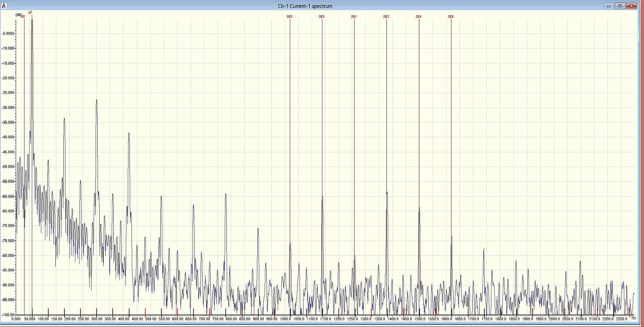Select the SE2 marker label
The width and height of the screenshot is (644, 327).
(x=386, y=16)
